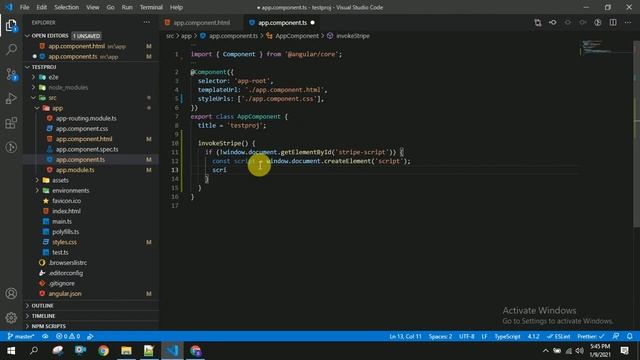Open Windows Start menu
Image resolution: width=640 pixels, height=360 pixels.
(x=11, y=351)
